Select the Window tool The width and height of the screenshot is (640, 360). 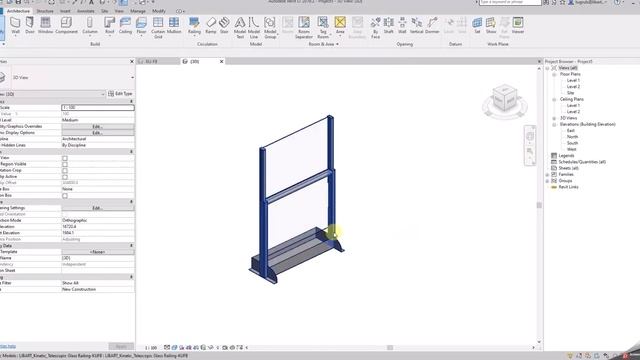45,25
